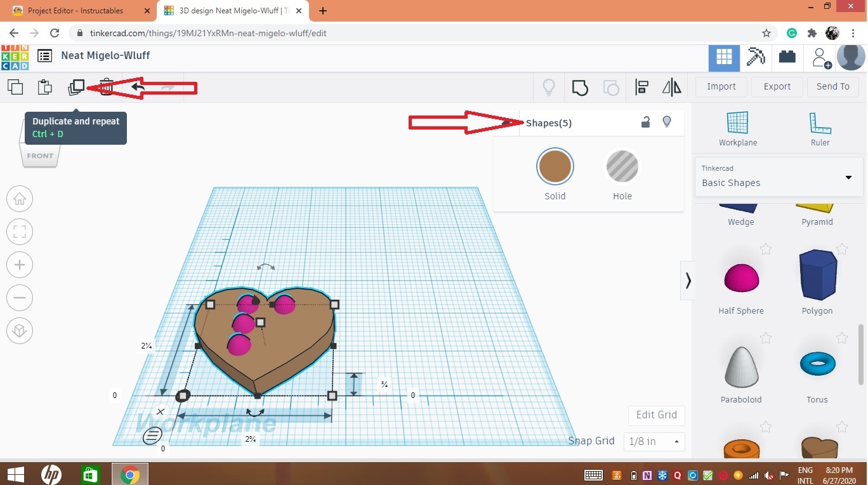Open color options via the Solid swatch

coord(555,166)
